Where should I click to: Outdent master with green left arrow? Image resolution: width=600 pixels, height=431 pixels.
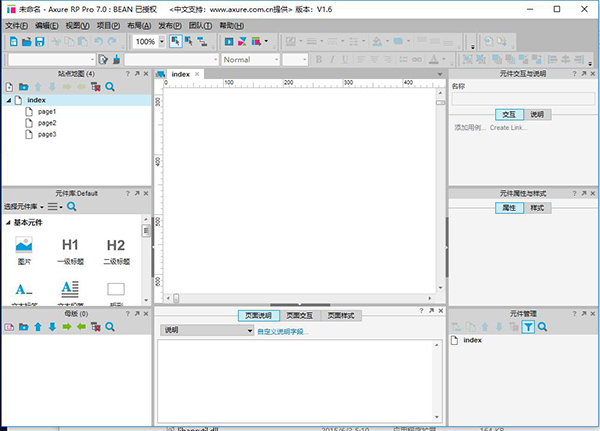pos(81,327)
